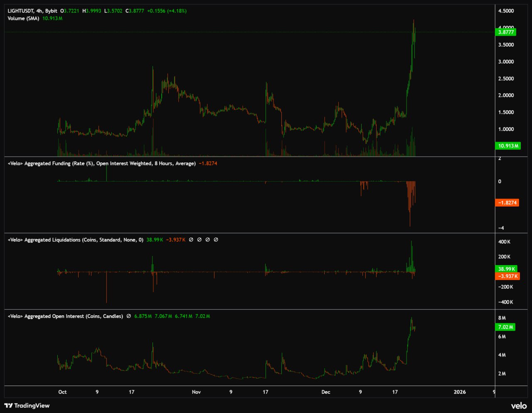Click the change value +0.1556 (+4.18%)
The image size is (532, 413).
point(167,11)
